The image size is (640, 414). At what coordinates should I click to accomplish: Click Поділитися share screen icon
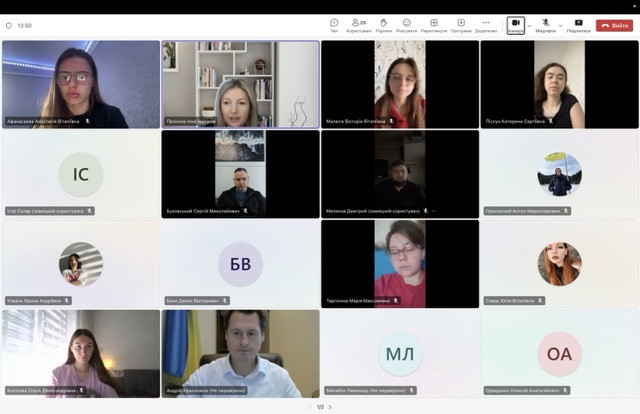[578, 24]
